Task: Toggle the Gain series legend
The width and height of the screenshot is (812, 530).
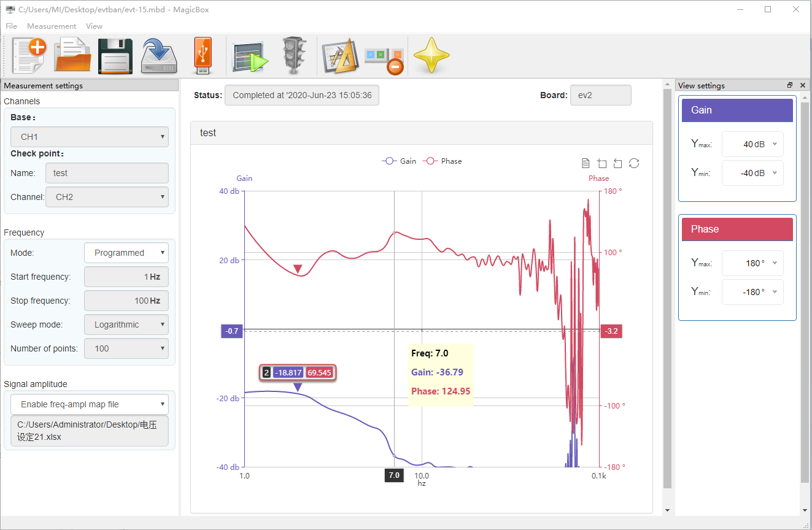Action: [x=399, y=161]
